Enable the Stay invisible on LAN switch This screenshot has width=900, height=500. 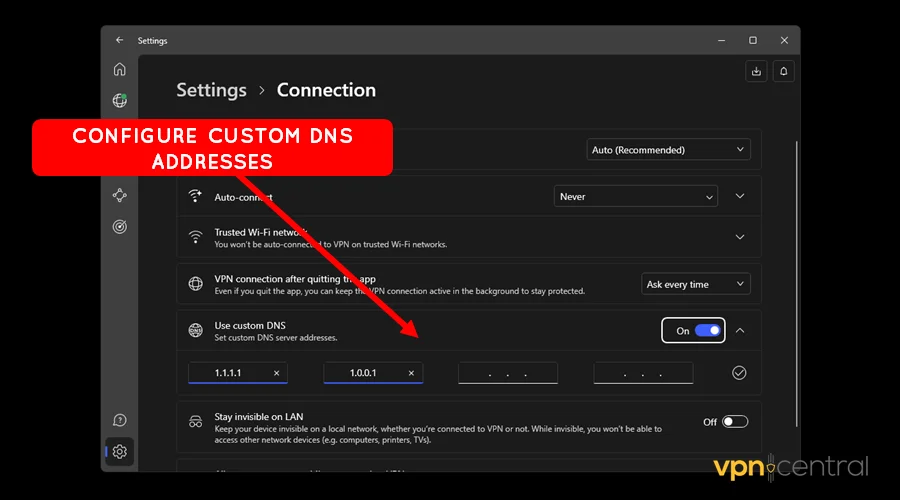735,422
